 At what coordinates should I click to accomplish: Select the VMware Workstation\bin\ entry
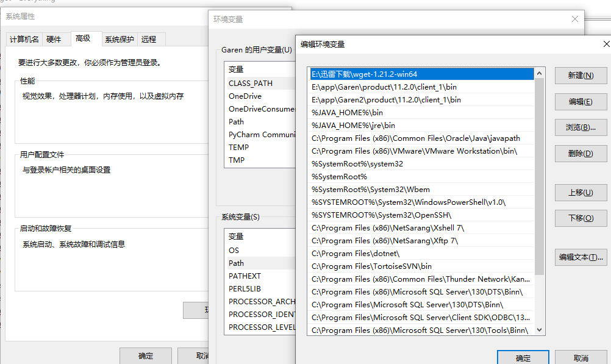(x=421, y=151)
